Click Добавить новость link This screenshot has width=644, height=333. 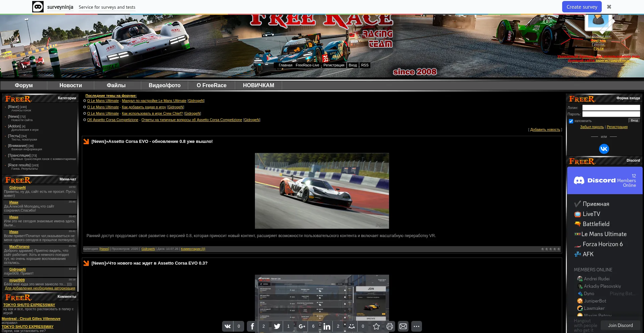pos(545,129)
